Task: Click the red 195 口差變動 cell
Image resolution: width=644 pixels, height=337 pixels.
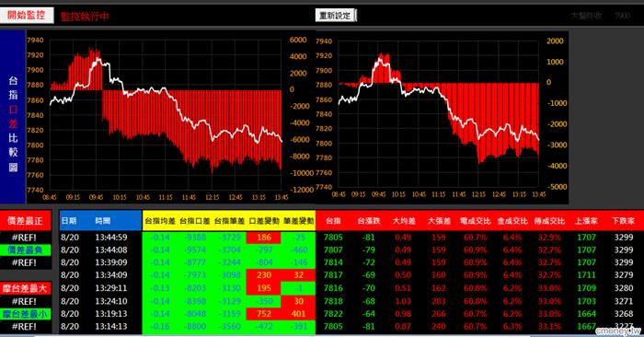Action: coord(264,288)
